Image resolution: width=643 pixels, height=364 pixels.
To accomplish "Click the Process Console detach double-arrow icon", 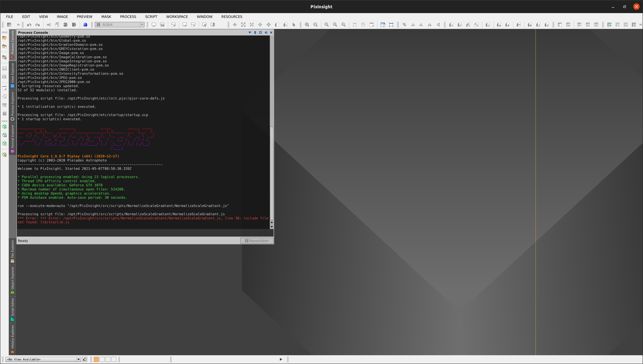I will point(255,33).
